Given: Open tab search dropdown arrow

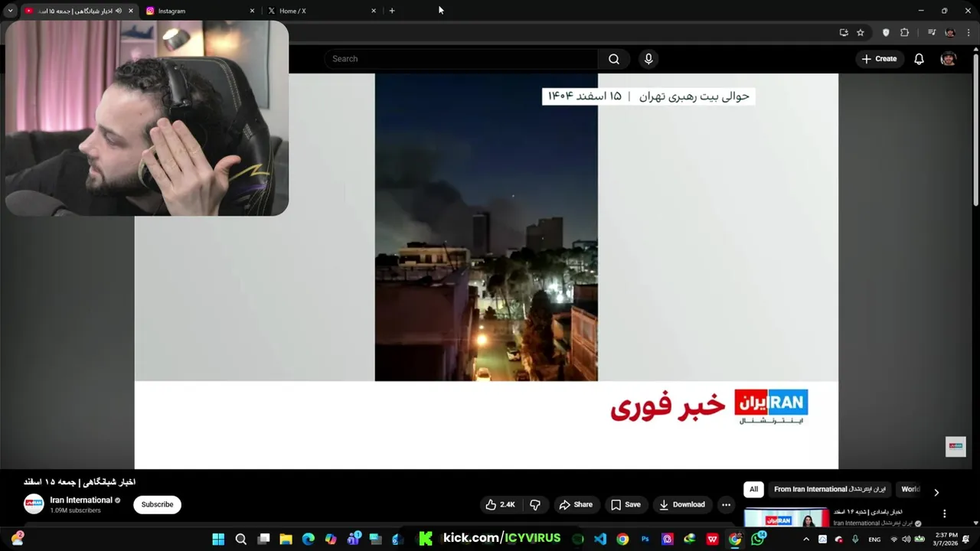Looking at the screenshot, I should pyautogui.click(x=10, y=11).
